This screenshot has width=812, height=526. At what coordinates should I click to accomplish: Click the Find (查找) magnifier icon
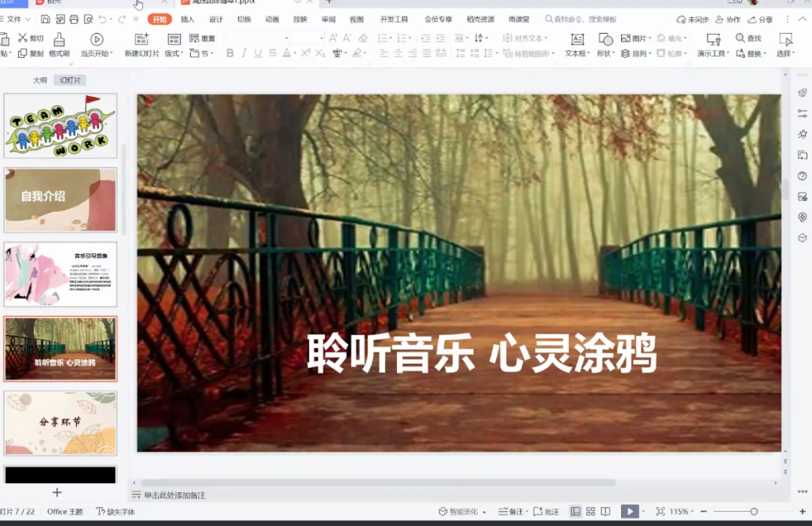coord(741,38)
